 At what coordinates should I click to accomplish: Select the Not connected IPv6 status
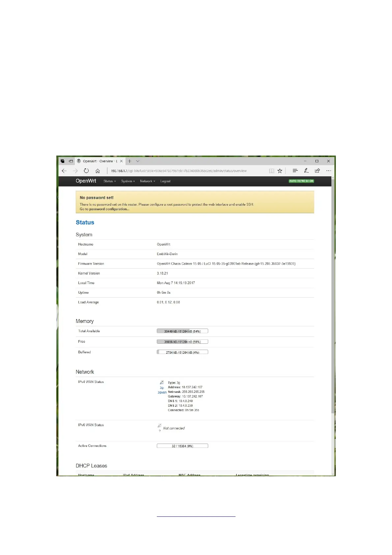pos(174,428)
